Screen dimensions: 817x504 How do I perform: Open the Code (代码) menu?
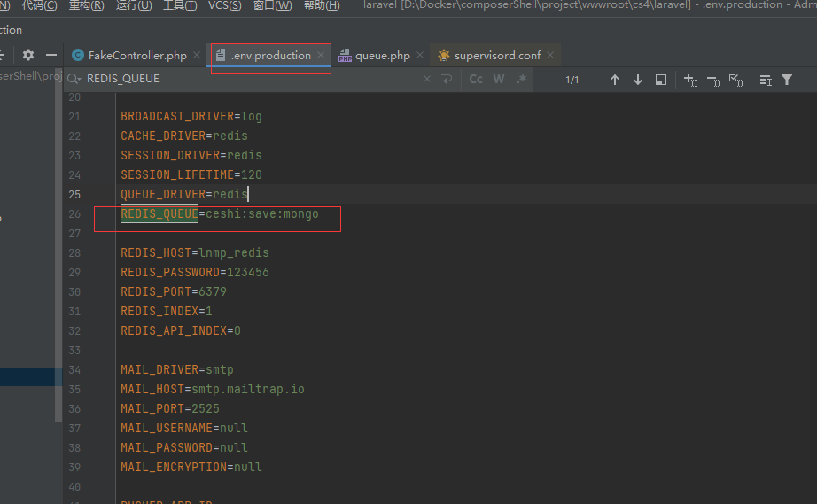pos(40,5)
